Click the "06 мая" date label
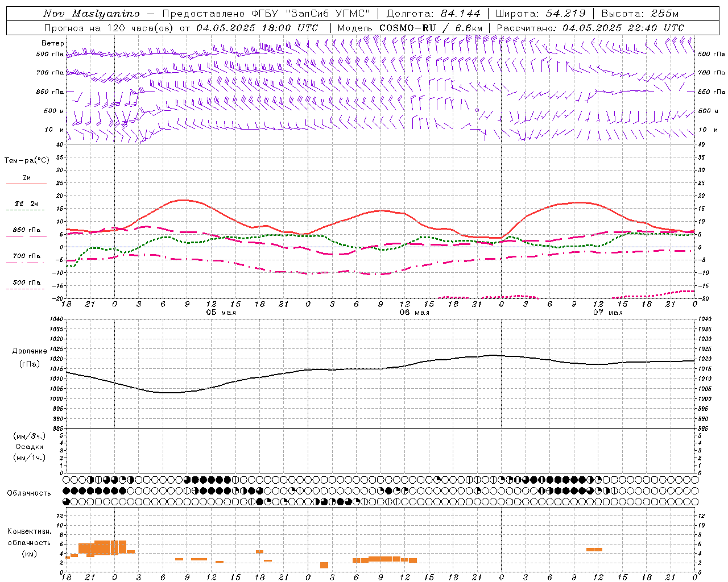Image resolution: width=728 pixels, height=582 pixels. (x=414, y=313)
